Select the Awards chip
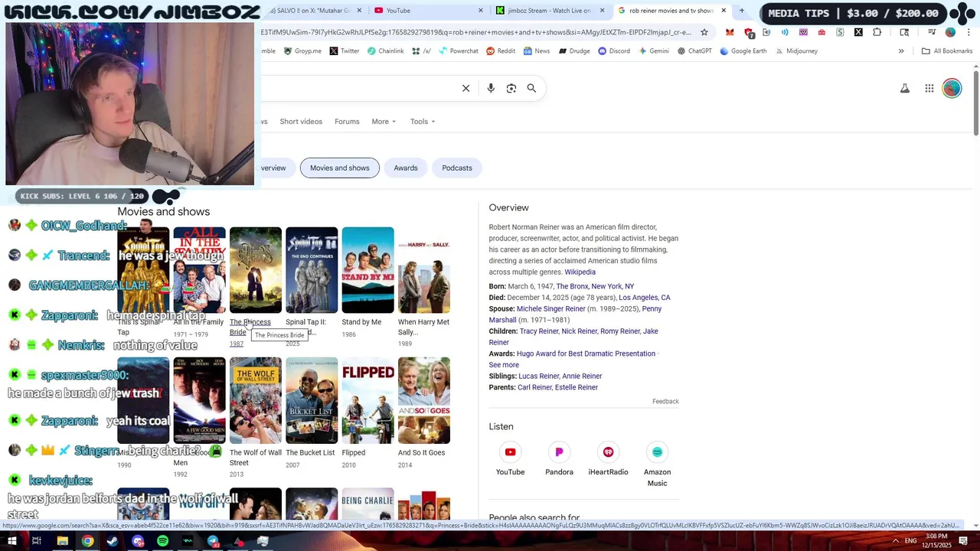Image resolution: width=980 pixels, height=551 pixels. click(406, 168)
